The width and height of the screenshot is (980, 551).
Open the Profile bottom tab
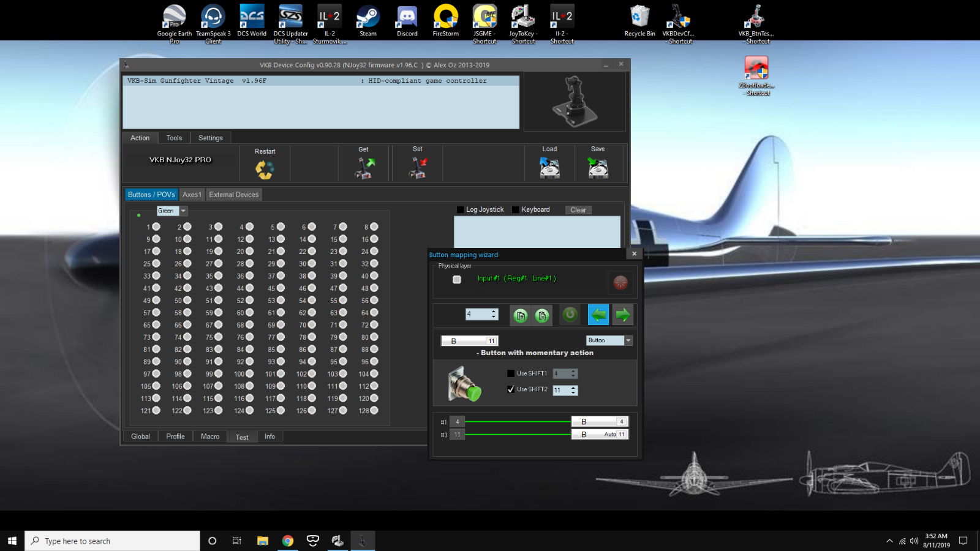[175, 437]
